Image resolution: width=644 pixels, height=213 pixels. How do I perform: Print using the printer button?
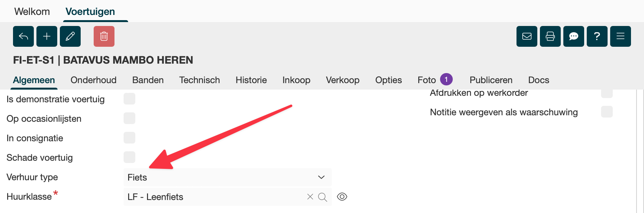(550, 36)
